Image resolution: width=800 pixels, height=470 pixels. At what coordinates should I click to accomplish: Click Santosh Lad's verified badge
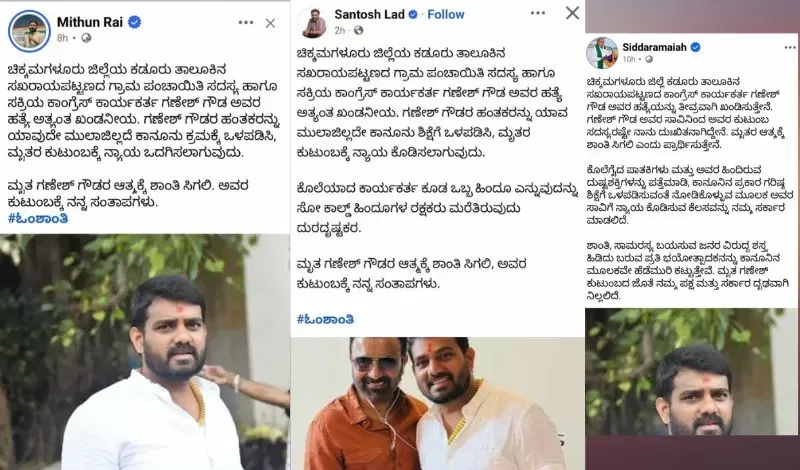(413, 15)
